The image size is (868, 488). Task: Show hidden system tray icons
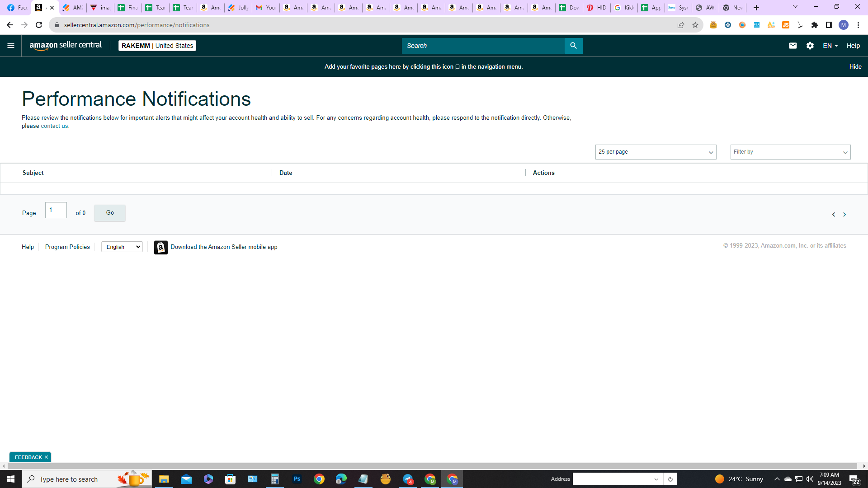(x=777, y=479)
